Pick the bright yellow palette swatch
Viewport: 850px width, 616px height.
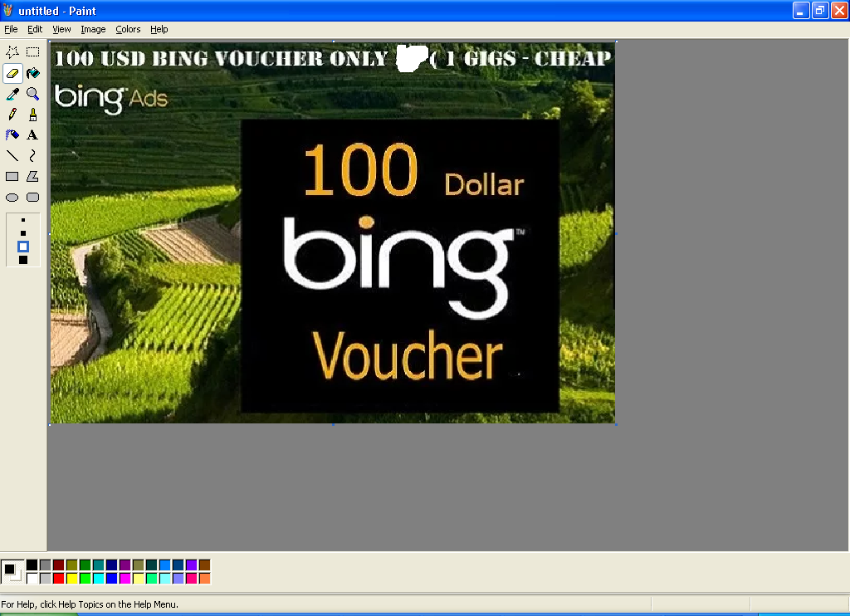tap(72, 579)
